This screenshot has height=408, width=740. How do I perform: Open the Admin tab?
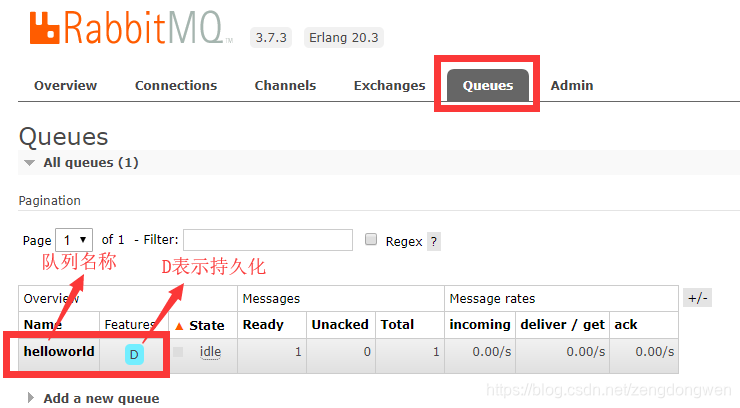click(x=572, y=85)
